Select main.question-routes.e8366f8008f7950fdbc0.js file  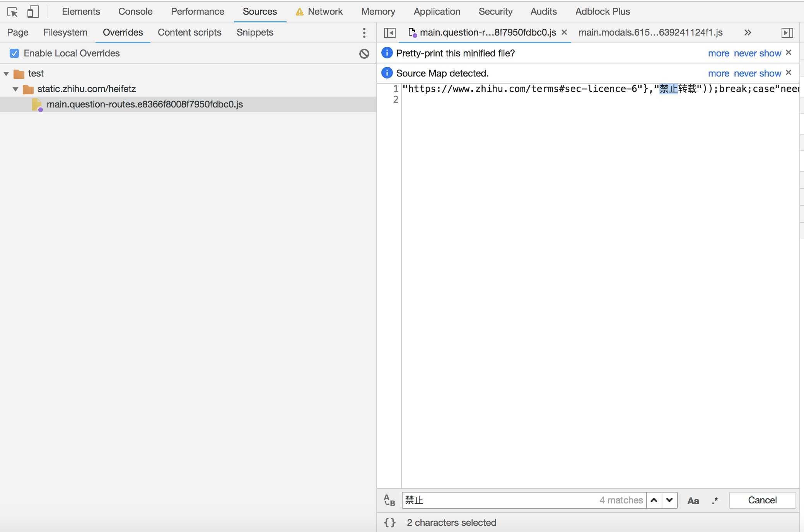pos(188,104)
